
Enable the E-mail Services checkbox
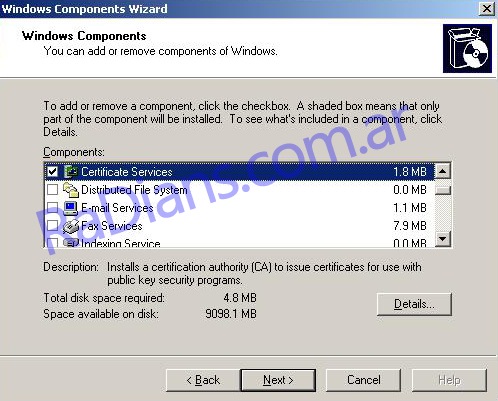point(52,208)
